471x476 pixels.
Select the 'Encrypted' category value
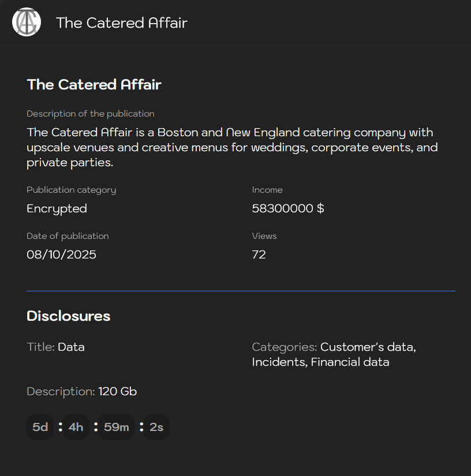[x=57, y=208]
